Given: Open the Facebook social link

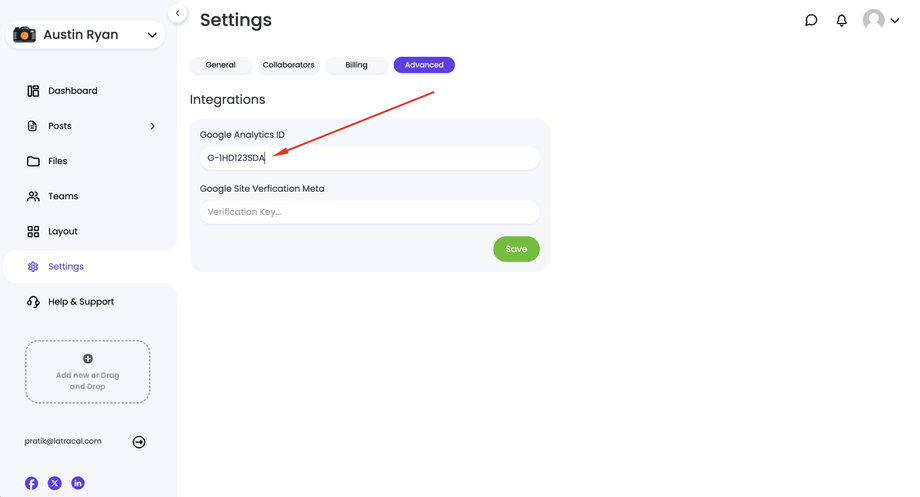Looking at the screenshot, I should click(32, 483).
